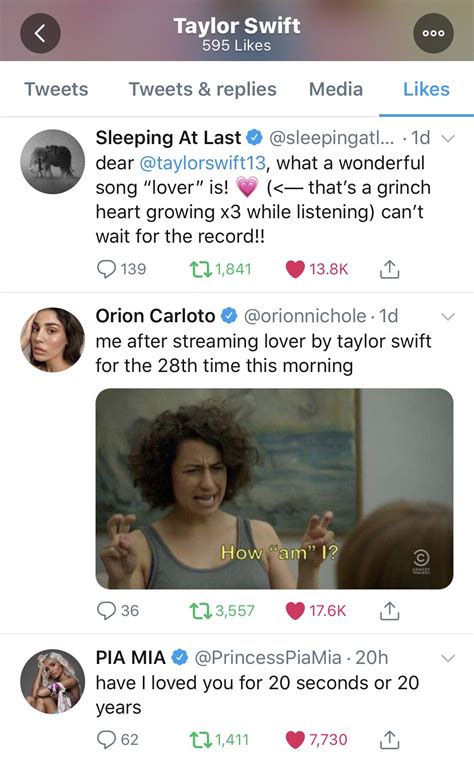474x760 pixels.
Task: Retweet the PIA MIA tweet
Action: click(x=201, y=740)
